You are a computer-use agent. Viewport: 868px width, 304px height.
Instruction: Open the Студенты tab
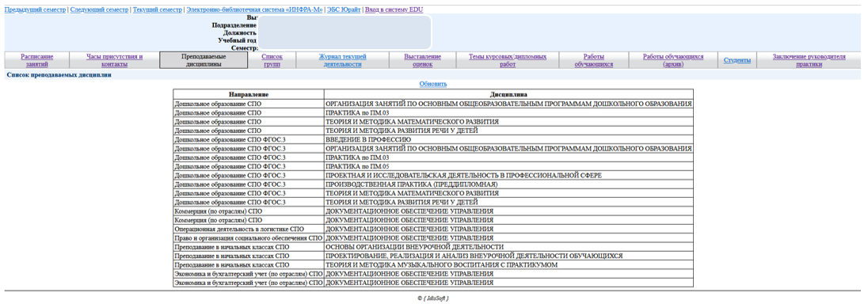point(737,60)
